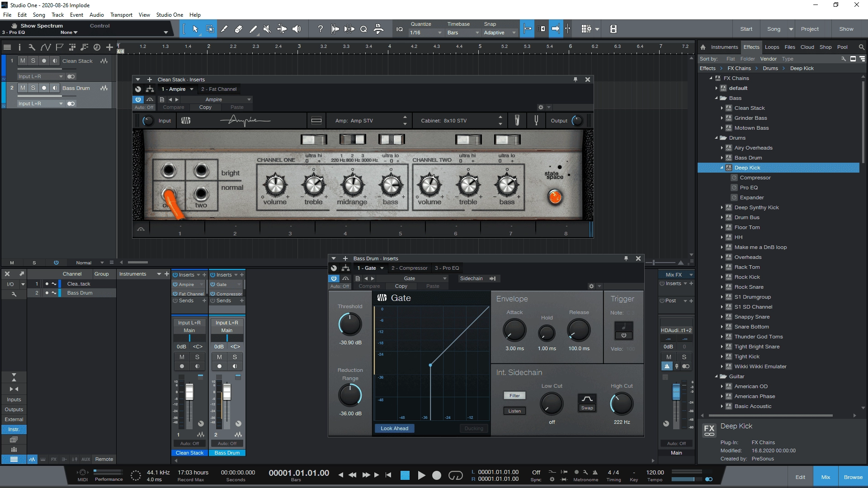Click the Zoom magnifier tool icon
This screenshot has height=488, width=868.
coord(363,29)
